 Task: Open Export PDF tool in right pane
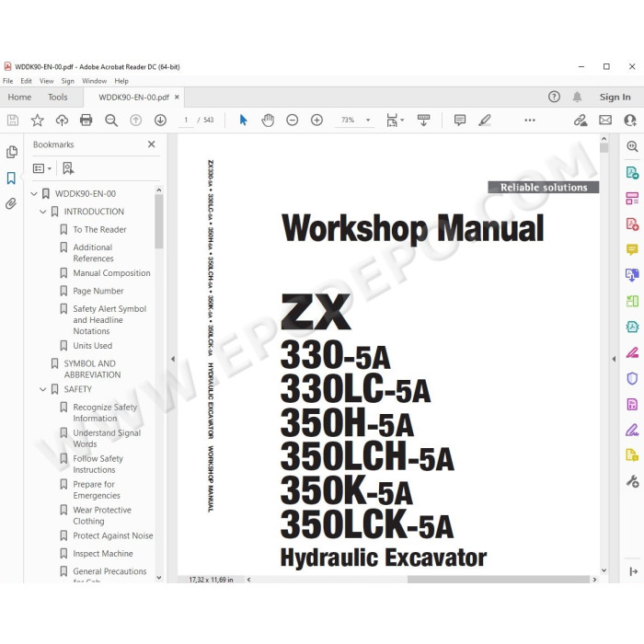pyautogui.click(x=632, y=173)
